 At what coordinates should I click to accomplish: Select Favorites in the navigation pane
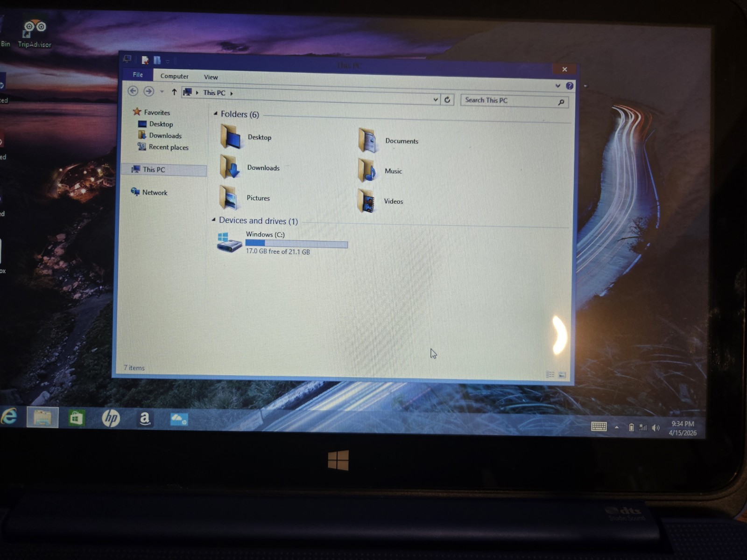[x=151, y=112]
